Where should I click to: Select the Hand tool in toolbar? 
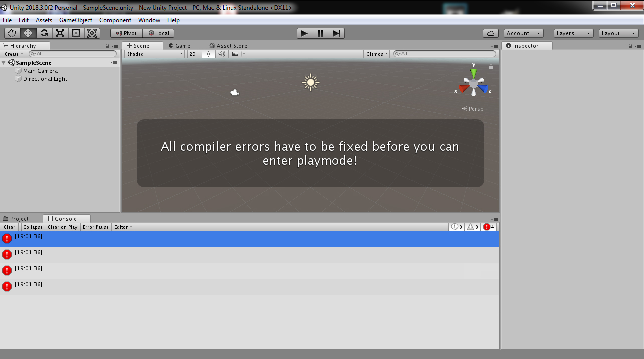12,33
